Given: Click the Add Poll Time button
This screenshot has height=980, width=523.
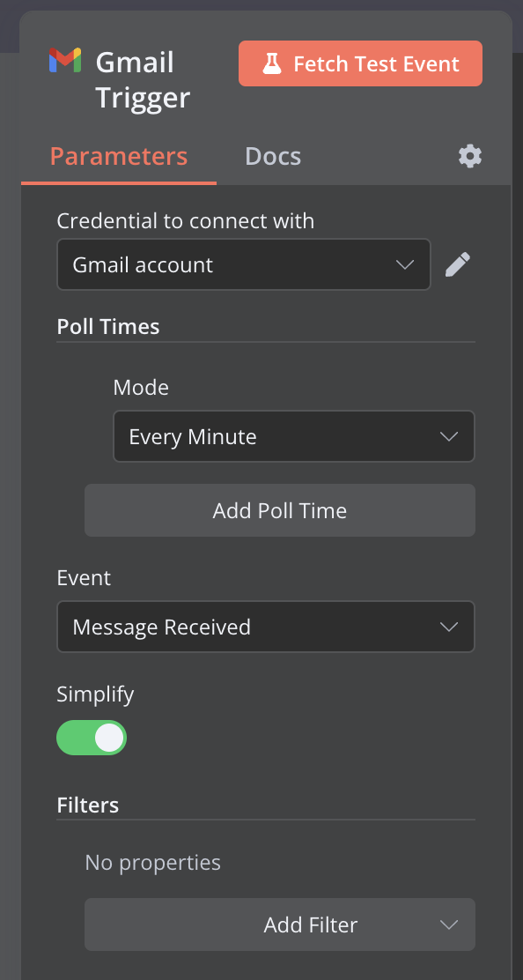Looking at the screenshot, I should click(x=280, y=510).
